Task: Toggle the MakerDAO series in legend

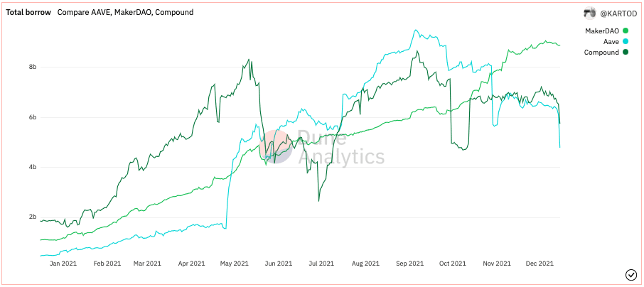Action: coord(602,31)
